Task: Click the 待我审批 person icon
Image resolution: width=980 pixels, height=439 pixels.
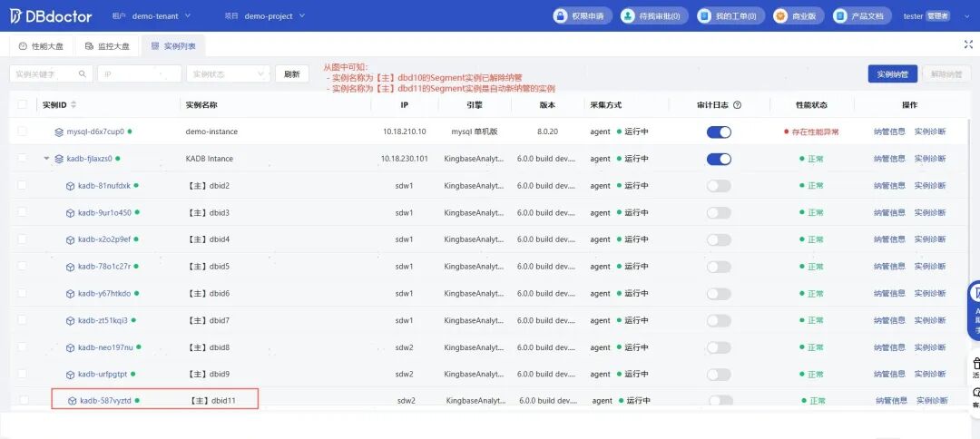Action: 628,16
